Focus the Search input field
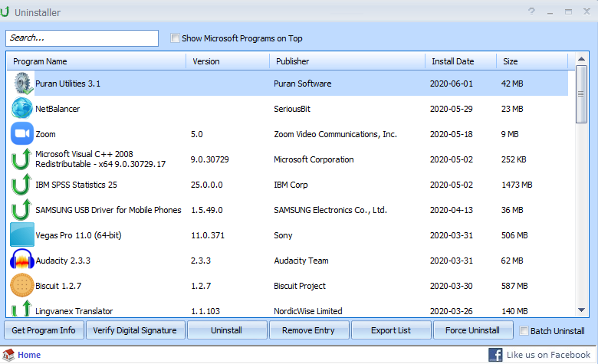This screenshot has width=598, height=364. [82, 38]
